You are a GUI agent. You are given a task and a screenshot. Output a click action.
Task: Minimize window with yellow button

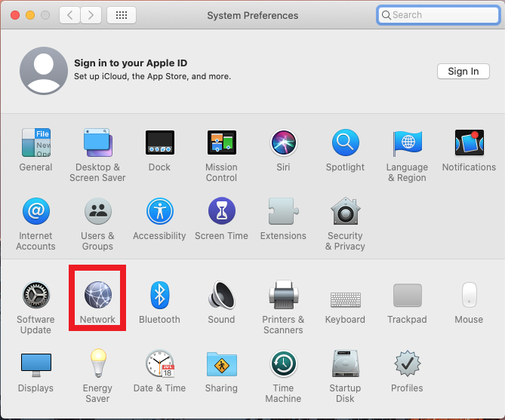coord(30,15)
